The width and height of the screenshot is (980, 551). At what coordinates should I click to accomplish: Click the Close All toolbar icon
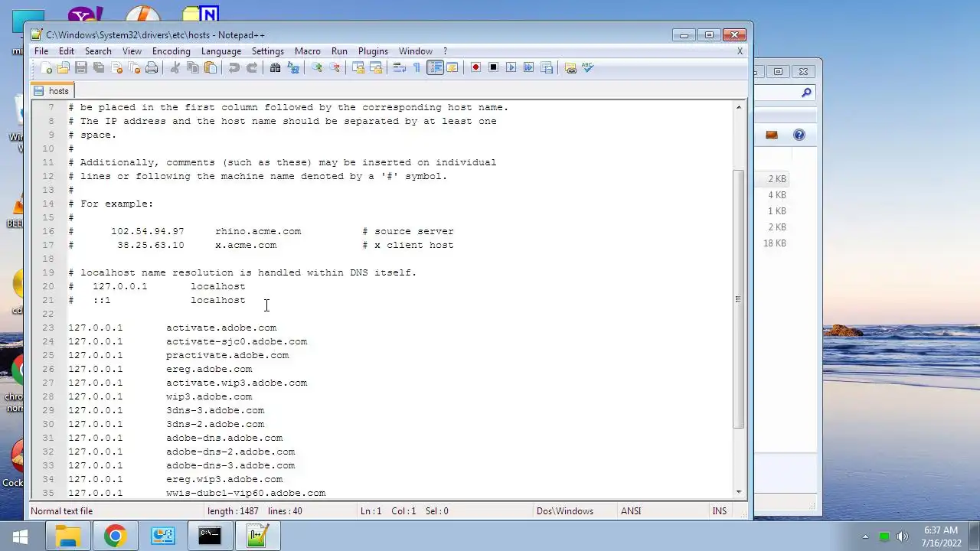(134, 68)
